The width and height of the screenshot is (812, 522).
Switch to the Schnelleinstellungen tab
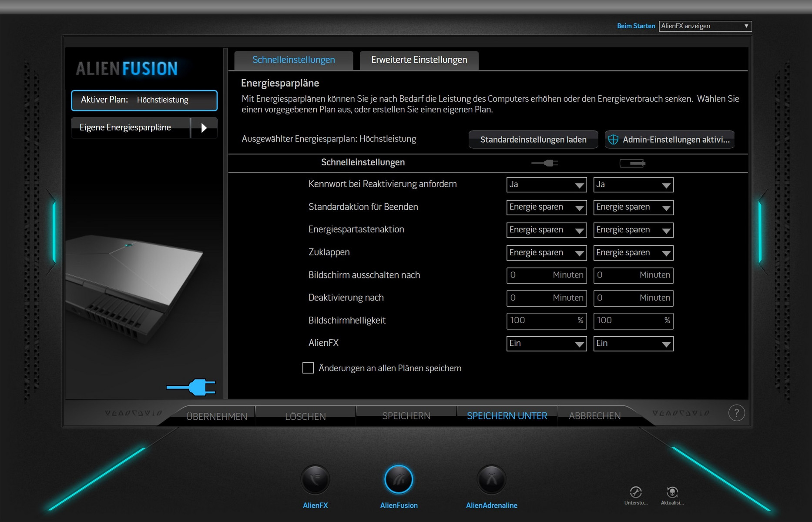click(x=294, y=60)
